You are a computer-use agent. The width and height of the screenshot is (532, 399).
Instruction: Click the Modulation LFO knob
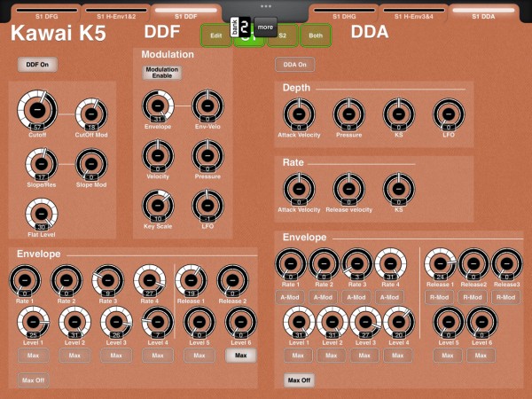207,206
